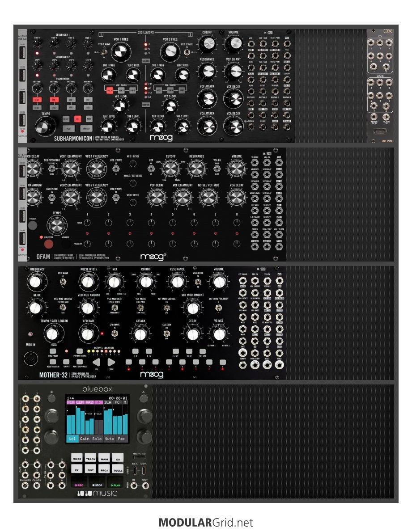Click the ADVANCE button on DFAM
The height and width of the screenshot is (532, 412).
[66, 244]
